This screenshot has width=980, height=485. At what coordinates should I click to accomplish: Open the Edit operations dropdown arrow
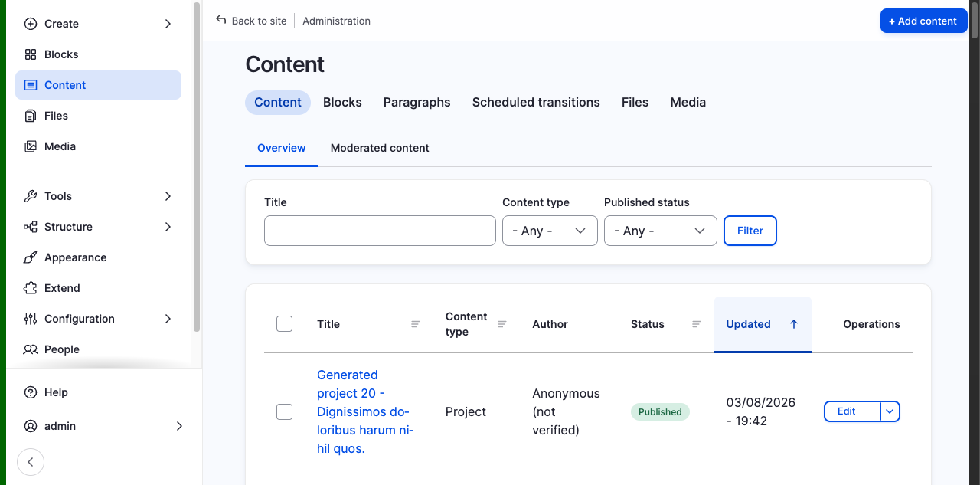click(x=890, y=411)
